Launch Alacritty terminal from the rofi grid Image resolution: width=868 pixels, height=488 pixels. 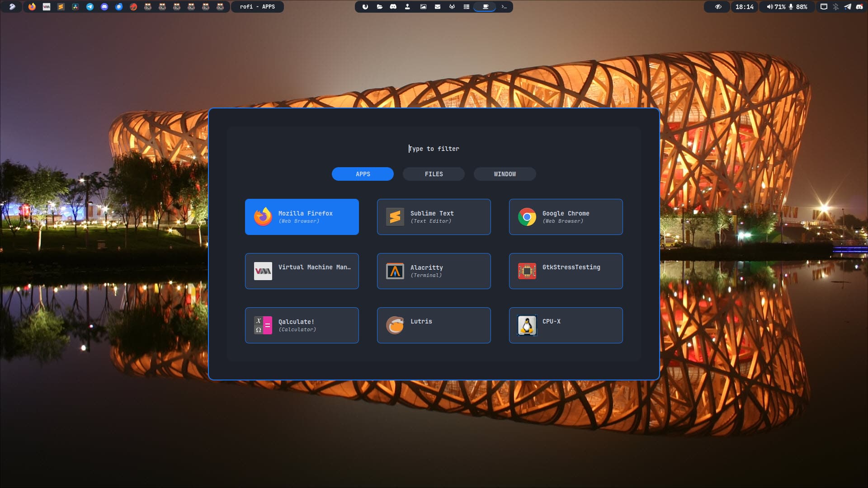coord(434,271)
